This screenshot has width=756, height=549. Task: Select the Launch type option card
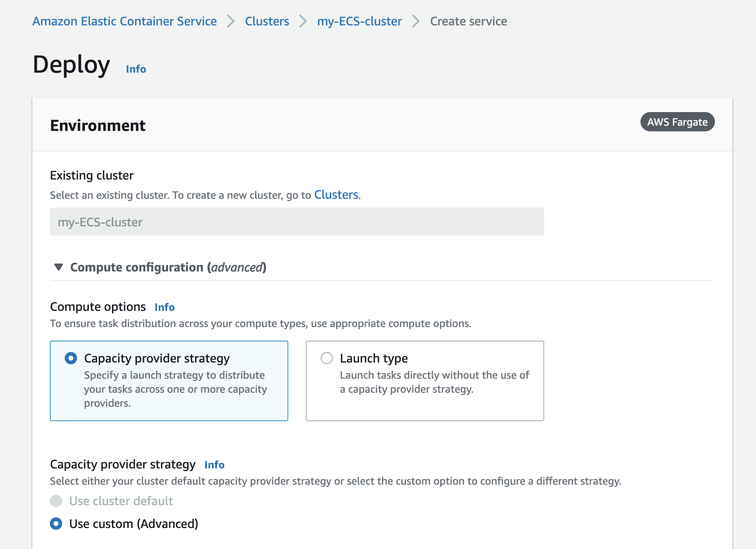(x=424, y=381)
